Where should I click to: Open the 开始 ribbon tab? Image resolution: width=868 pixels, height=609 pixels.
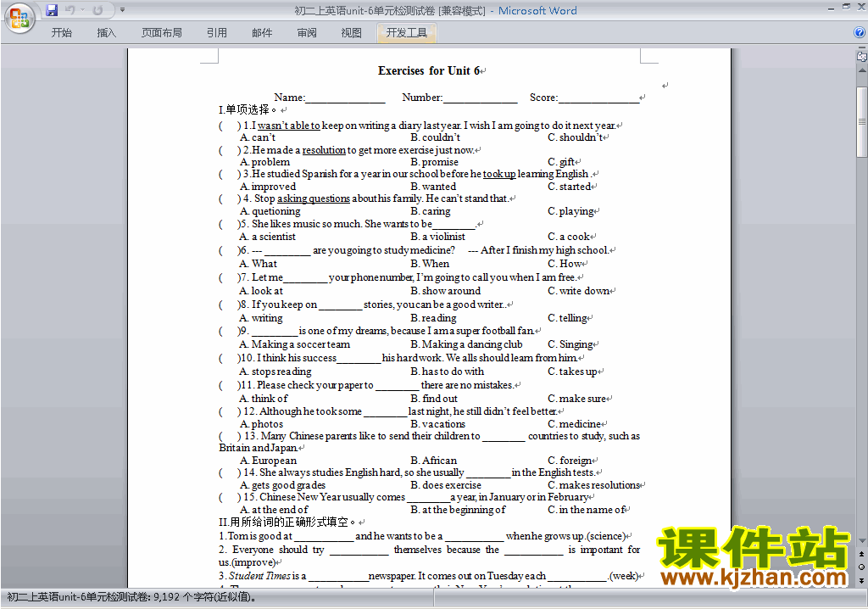61,33
